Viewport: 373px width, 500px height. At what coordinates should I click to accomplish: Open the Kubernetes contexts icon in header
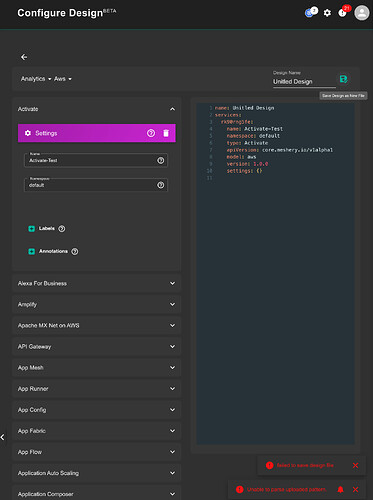310,13
